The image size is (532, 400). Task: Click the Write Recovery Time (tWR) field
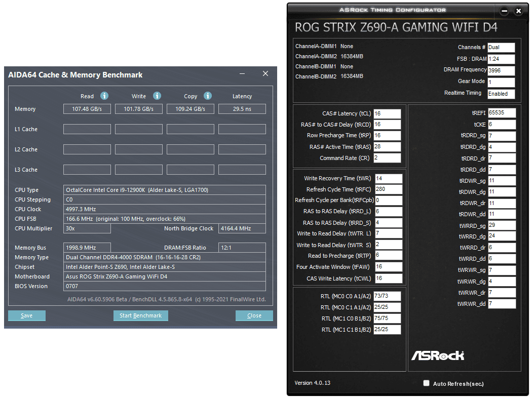click(389, 178)
